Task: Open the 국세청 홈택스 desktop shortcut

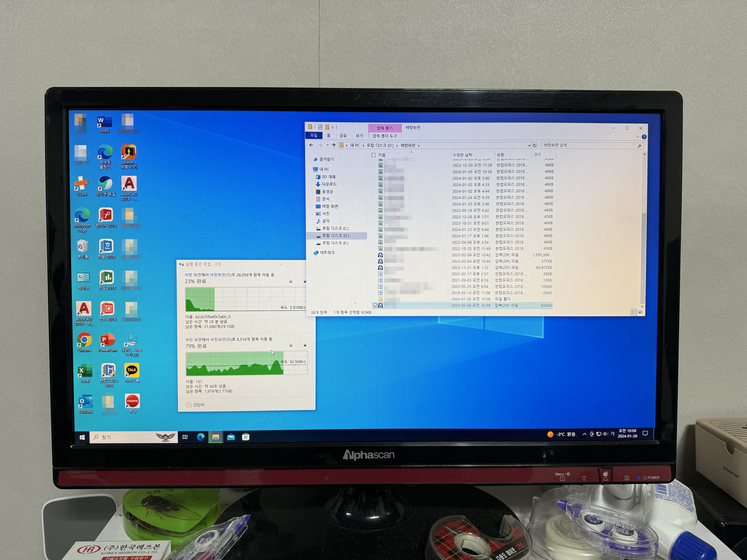Action: (105, 157)
